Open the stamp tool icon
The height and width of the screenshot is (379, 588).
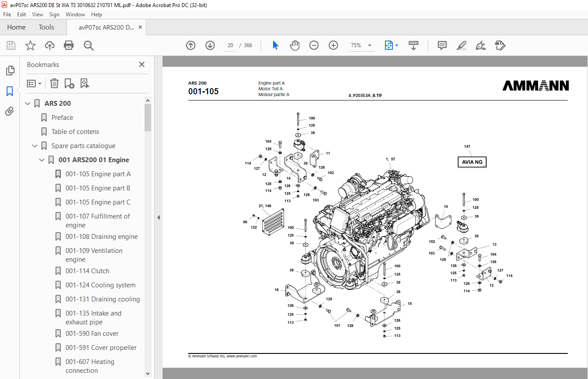tap(500, 45)
